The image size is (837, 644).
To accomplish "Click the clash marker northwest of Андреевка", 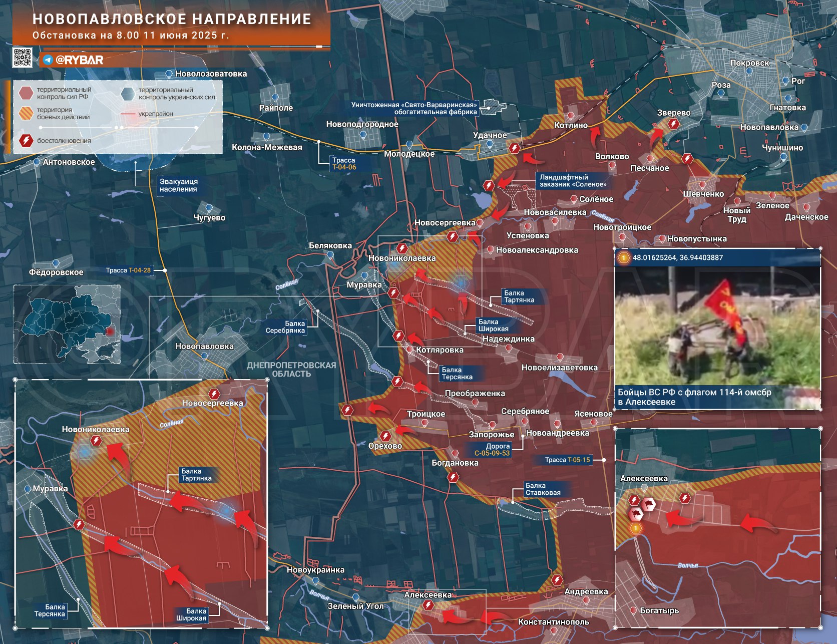I will (x=557, y=580).
